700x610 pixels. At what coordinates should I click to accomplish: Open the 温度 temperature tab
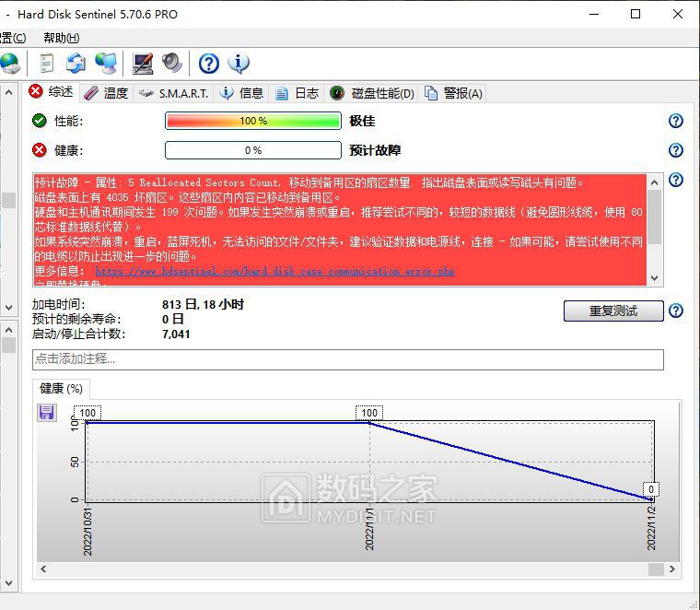tap(107, 93)
